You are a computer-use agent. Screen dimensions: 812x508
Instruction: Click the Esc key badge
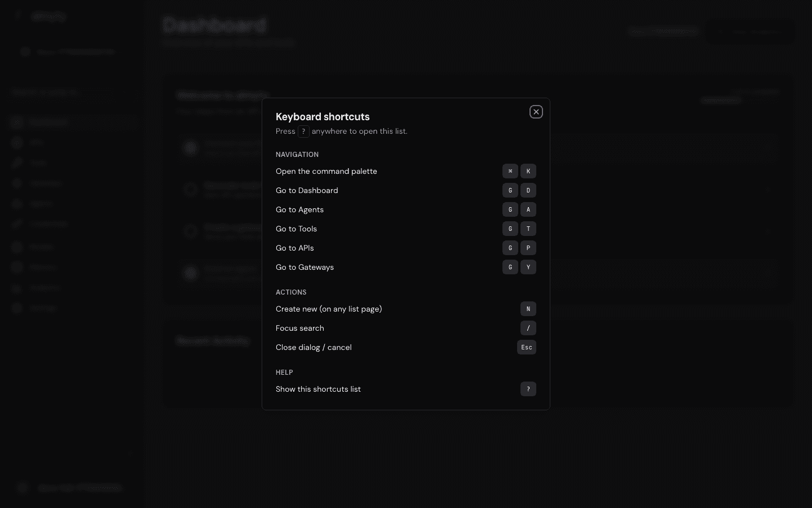click(527, 347)
